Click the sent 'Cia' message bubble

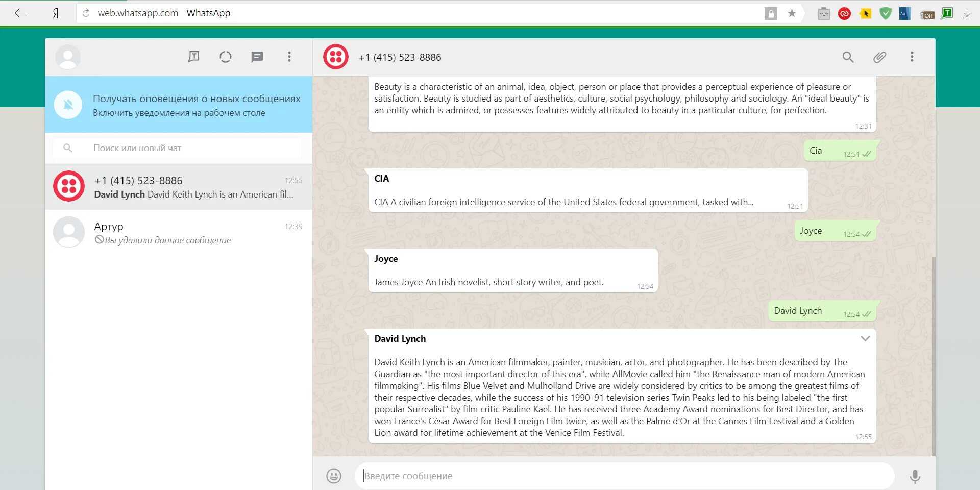pos(840,151)
